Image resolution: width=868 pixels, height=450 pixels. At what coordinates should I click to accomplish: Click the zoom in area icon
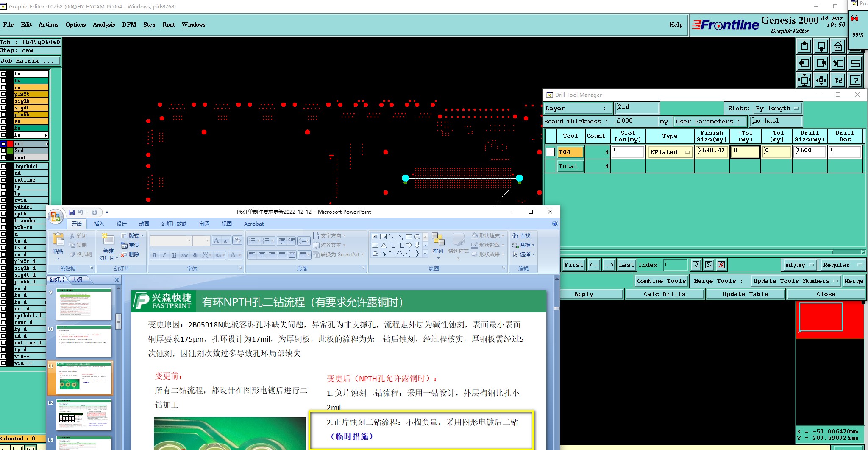(x=804, y=80)
